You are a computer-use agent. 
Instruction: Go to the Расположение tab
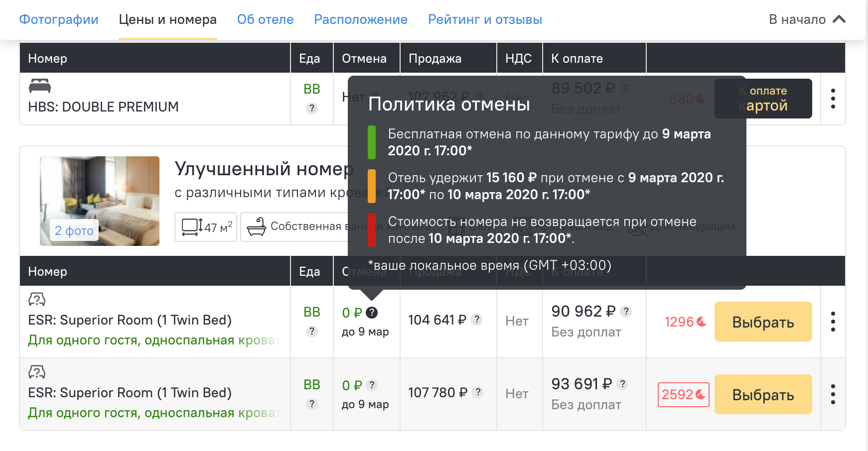pyautogui.click(x=361, y=19)
